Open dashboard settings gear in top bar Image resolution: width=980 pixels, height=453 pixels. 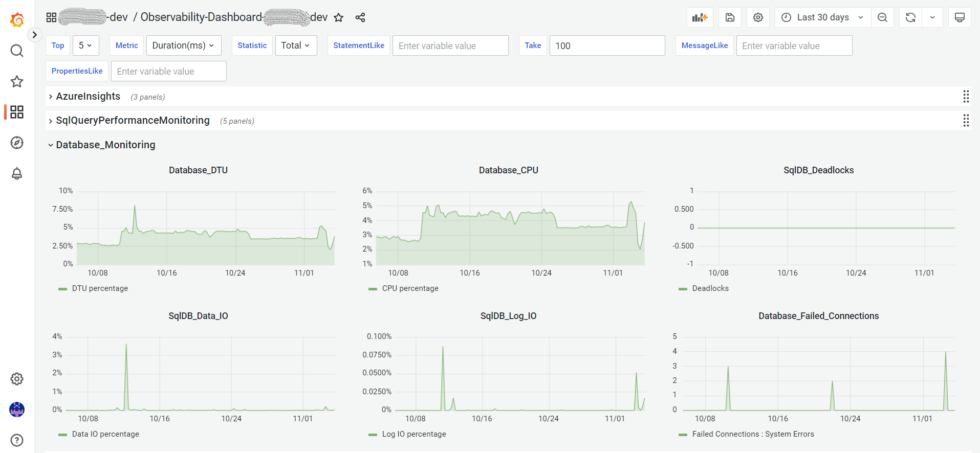tap(758, 17)
